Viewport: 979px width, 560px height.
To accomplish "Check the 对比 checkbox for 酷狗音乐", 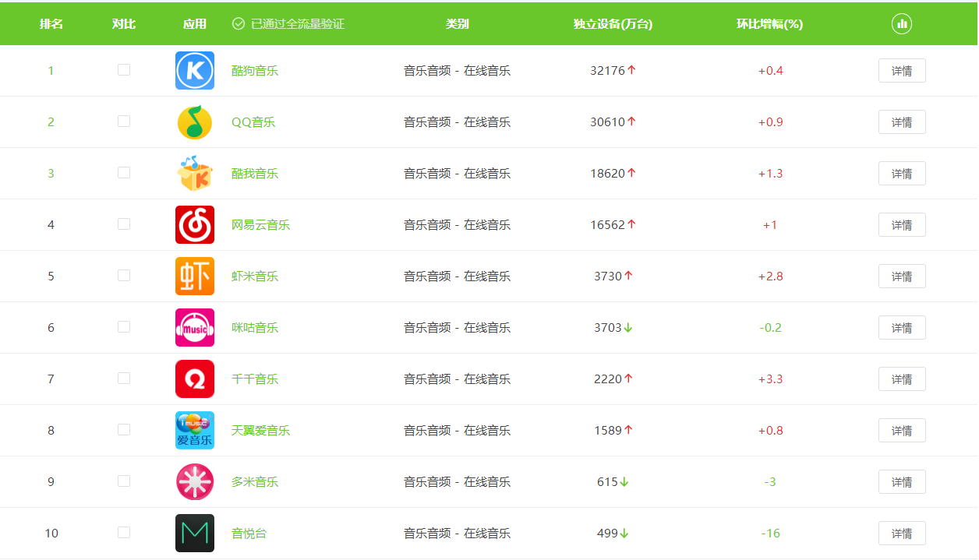I will [124, 69].
